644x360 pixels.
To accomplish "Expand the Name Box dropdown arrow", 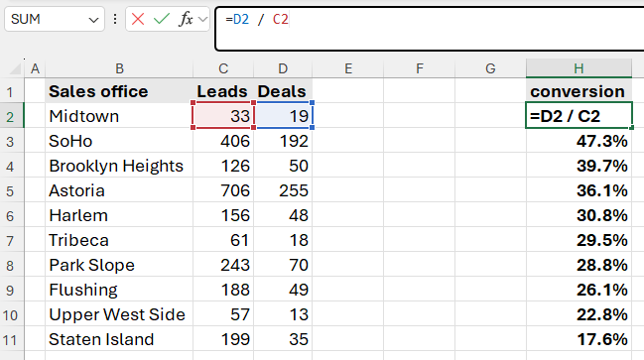I will click(x=93, y=20).
